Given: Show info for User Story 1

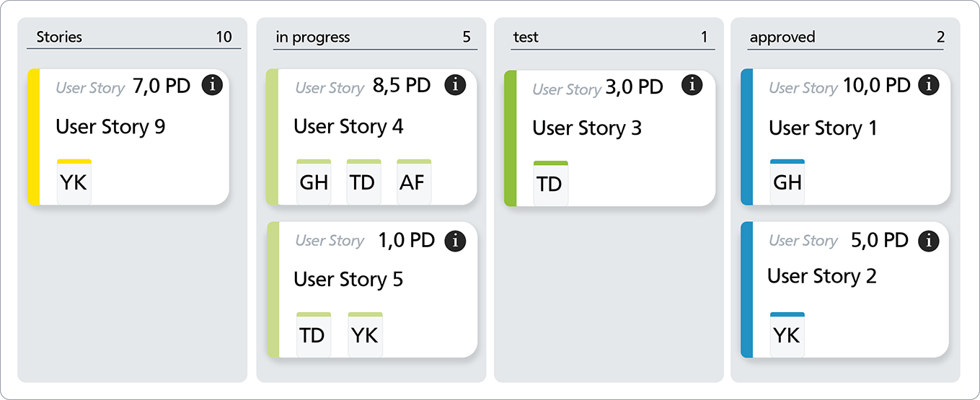Looking at the screenshot, I should [x=929, y=86].
